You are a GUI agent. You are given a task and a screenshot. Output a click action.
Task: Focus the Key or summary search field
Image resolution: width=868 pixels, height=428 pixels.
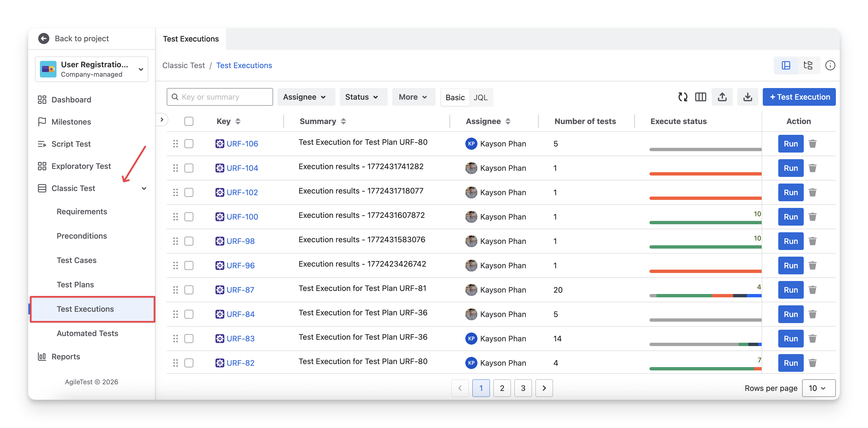click(x=222, y=97)
